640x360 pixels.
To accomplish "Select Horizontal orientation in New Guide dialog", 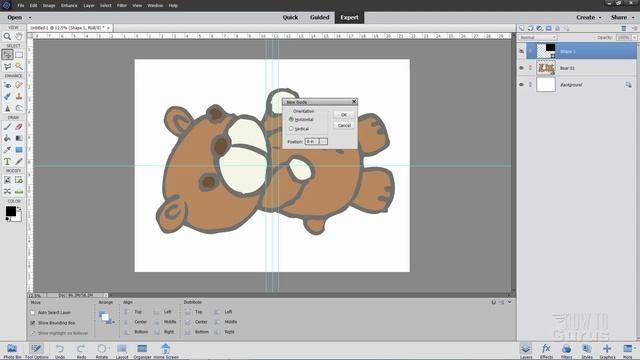I will (x=291, y=119).
